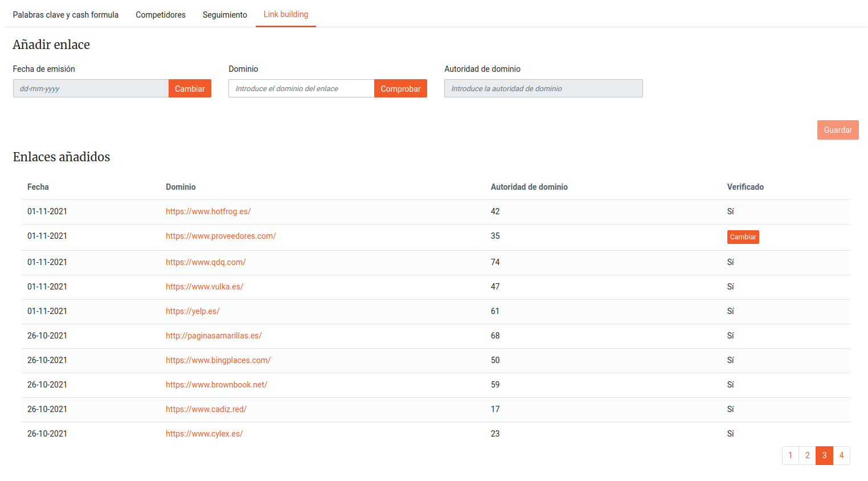Switch to the Competidores tab
This screenshot has width=868, height=481.
161,15
